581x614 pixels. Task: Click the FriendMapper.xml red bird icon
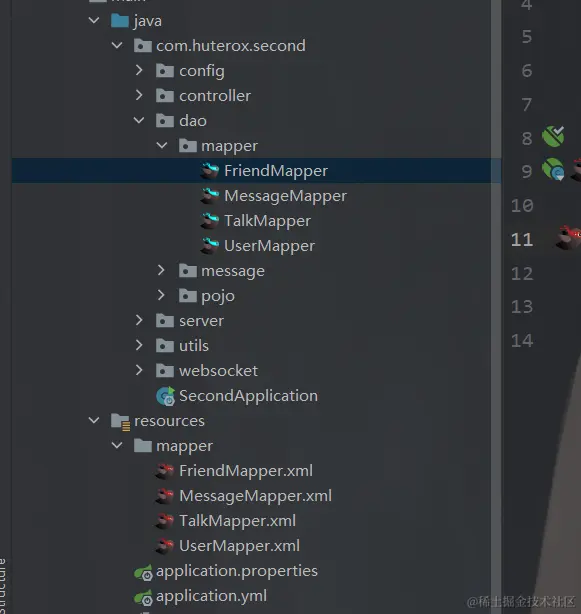(x=164, y=471)
